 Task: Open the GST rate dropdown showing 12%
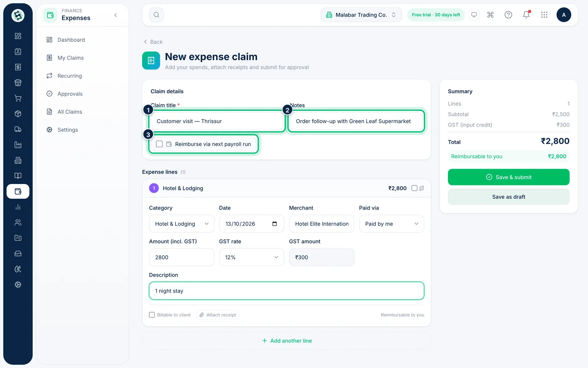(252, 257)
